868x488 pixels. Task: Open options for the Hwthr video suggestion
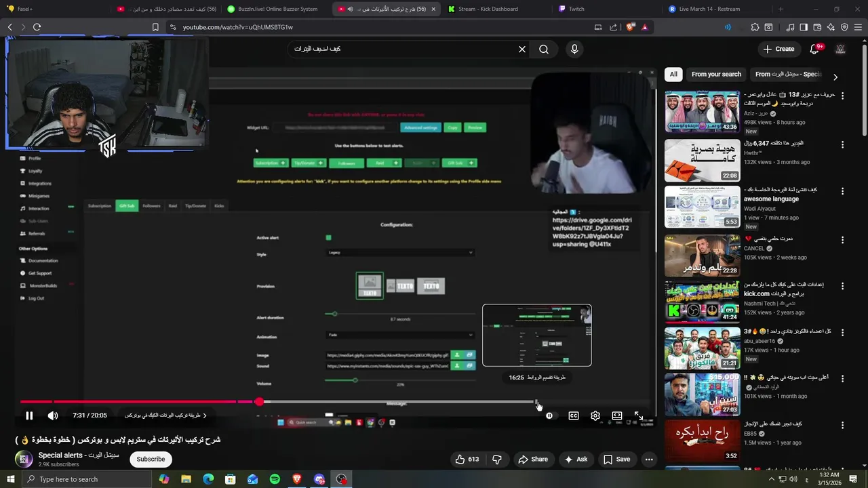tap(843, 144)
